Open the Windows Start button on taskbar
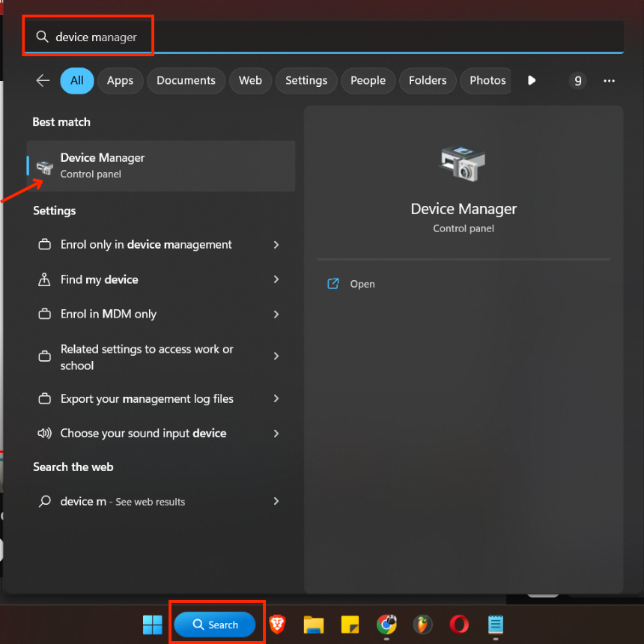The width and height of the screenshot is (644, 644). [x=152, y=625]
